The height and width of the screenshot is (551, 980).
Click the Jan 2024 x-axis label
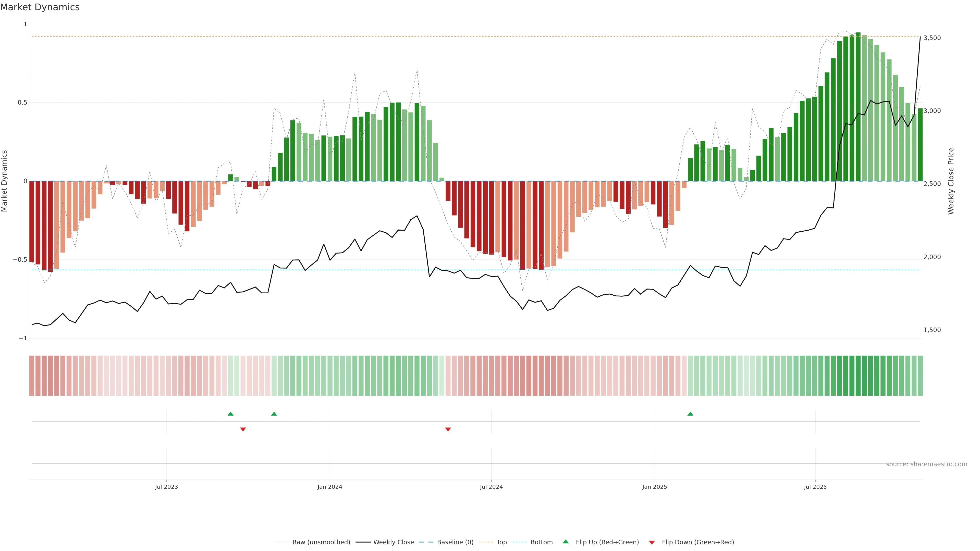[330, 487]
